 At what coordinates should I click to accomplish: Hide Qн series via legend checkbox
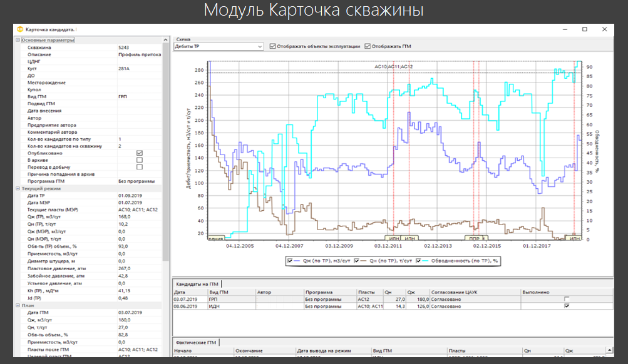356,261
